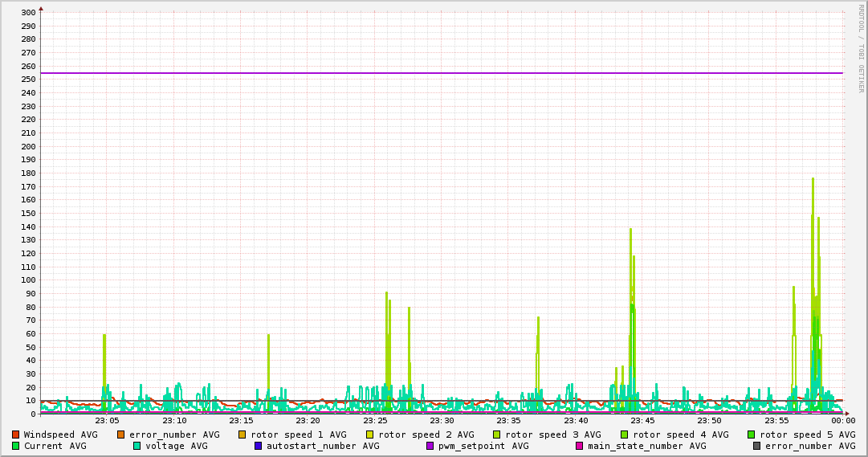Click the orange error_number AVG legend swatch
868x457 pixels.
click(x=121, y=435)
